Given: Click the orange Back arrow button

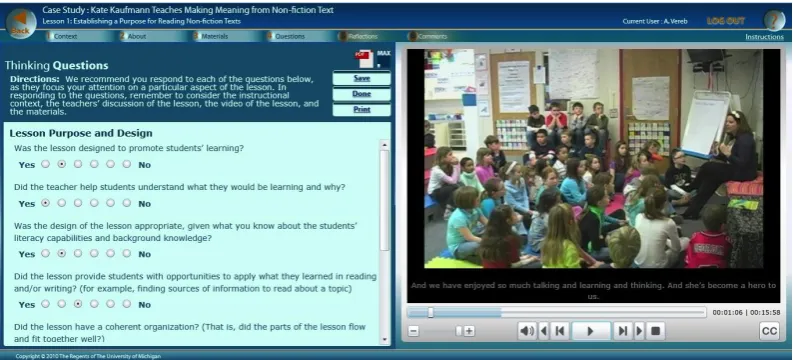Looking at the screenshot, I should coord(21,22).
